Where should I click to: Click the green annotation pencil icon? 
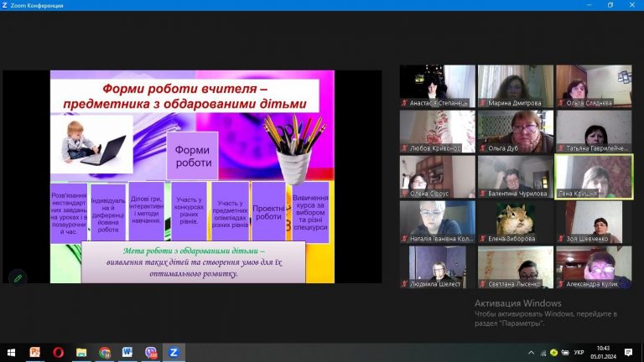[17, 278]
